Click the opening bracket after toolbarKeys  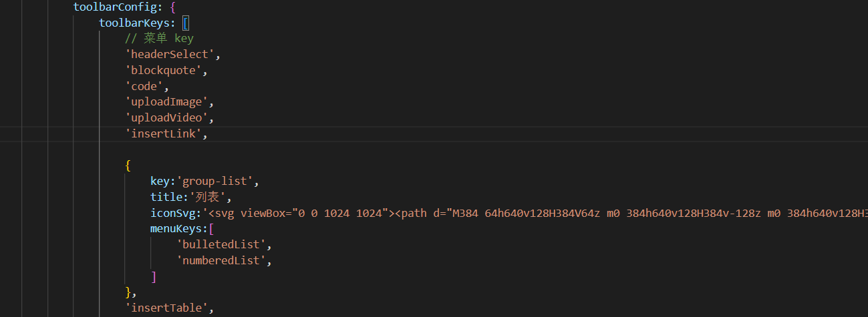click(x=186, y=23)
